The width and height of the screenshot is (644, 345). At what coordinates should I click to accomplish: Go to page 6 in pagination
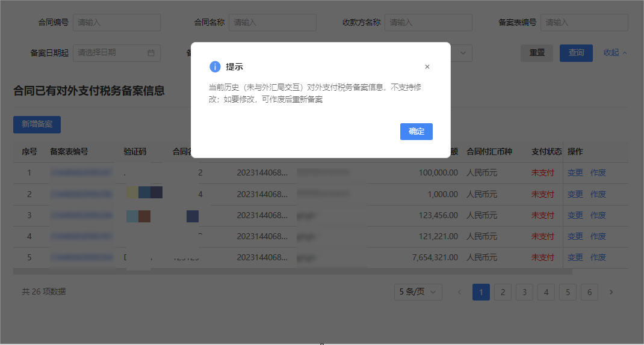coord(589,292)
